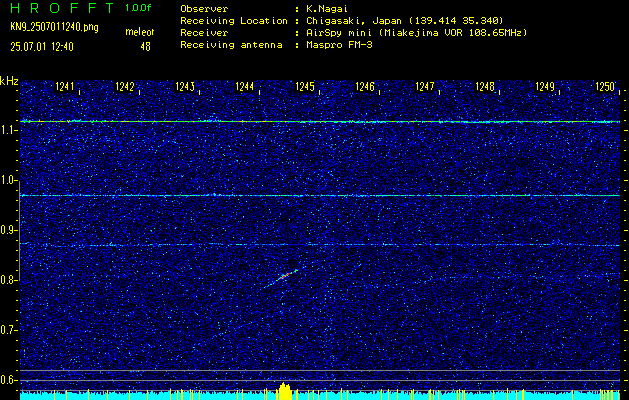This screenshot has height=400, width=629.
Task: Click the 1241 time marker
Action: 64,86
